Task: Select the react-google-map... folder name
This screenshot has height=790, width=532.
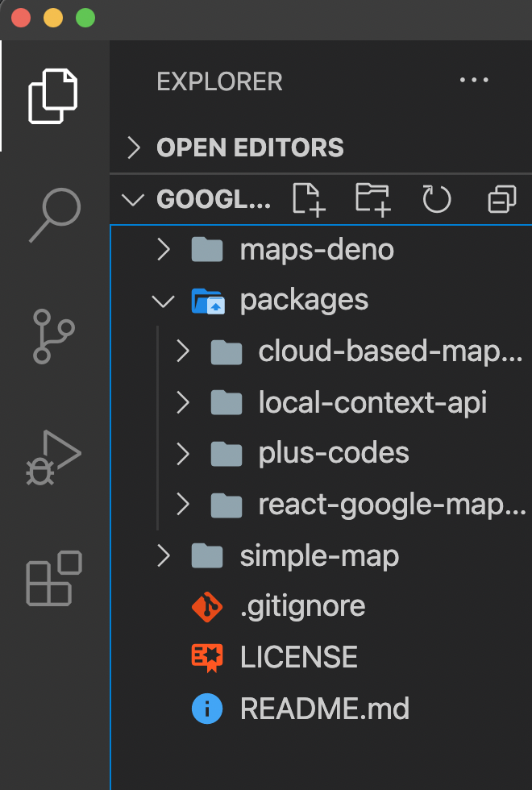Action: pos(393,505)
